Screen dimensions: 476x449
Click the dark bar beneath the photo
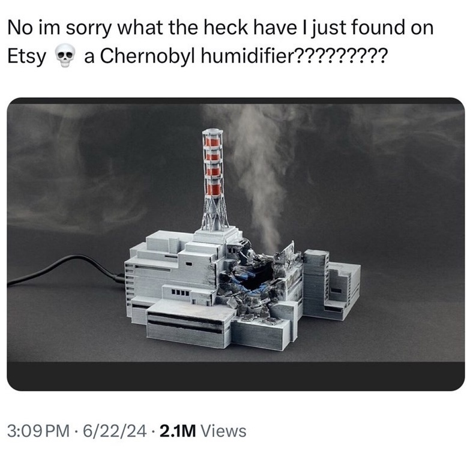235,376
